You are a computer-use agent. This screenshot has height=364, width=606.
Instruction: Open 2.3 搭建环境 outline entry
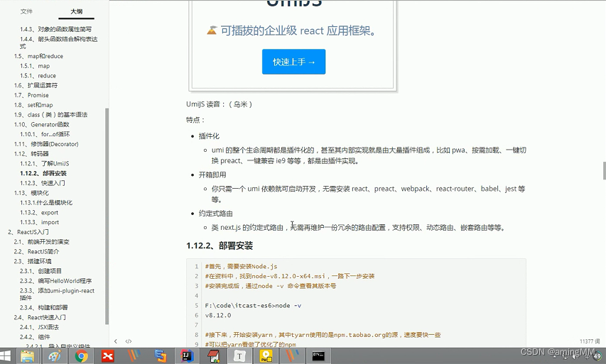[x=33, y=261]
